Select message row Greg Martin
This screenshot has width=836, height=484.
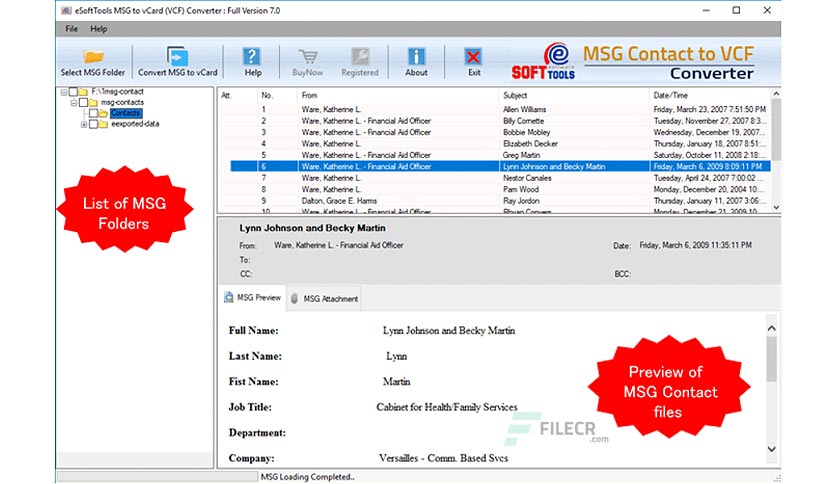(x=494, y=155)
